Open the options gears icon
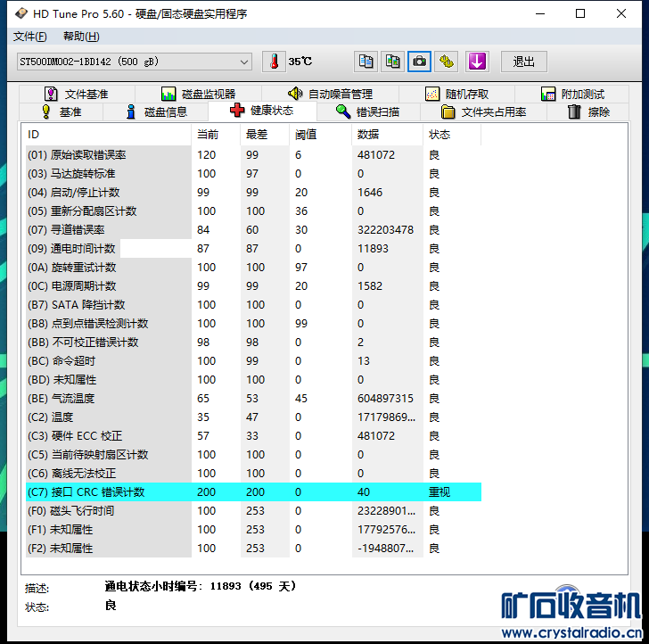Image resolution: width=649 pixels, height=644 pixels. [x=446, y=62]
